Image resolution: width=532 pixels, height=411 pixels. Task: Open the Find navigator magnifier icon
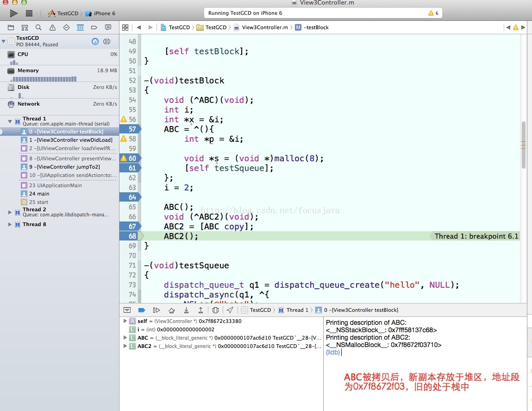38,27
